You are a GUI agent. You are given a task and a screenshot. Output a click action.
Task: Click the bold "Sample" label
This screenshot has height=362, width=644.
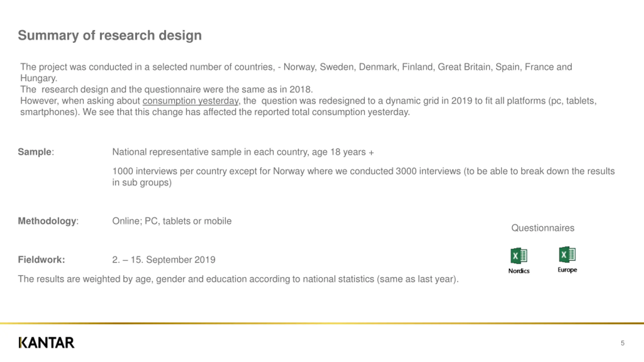(35, 152)
